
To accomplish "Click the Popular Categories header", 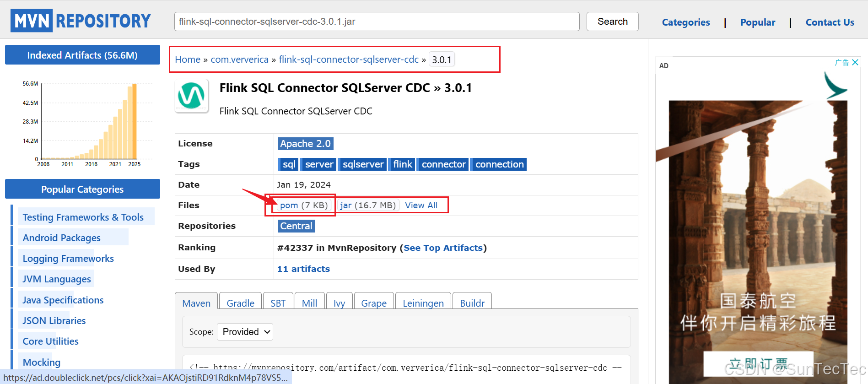I will click(82, 189).
